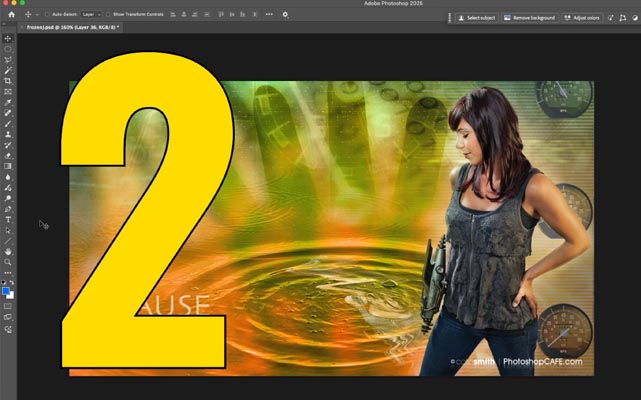641x400 pixels.
Task: Select the Magic Wand tool
Action: coord(8,70)
